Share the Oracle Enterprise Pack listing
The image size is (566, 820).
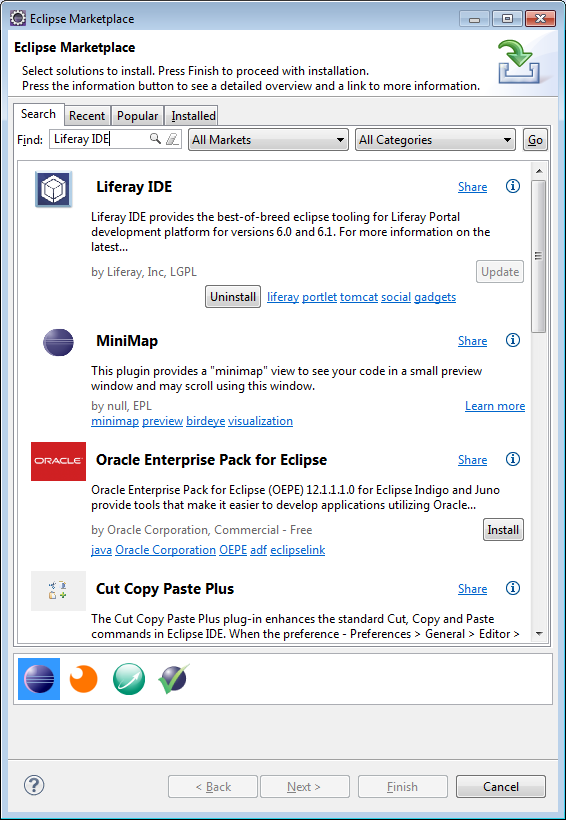click(472, 460)
